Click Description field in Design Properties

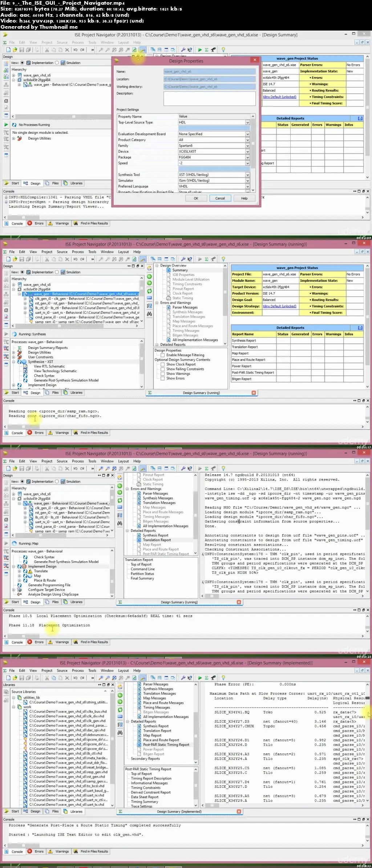point(210,99)
